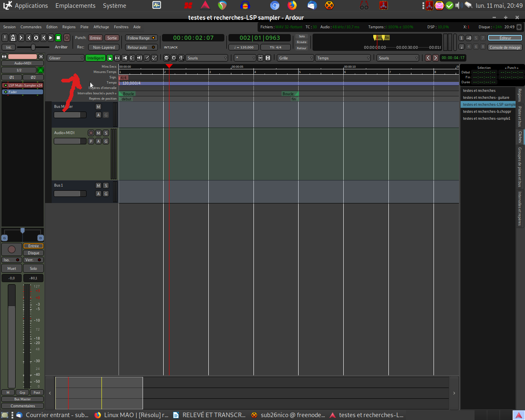Toggle the metronome click icon
The height and width of the screenshot is (420, 525).
pos(13,38)
